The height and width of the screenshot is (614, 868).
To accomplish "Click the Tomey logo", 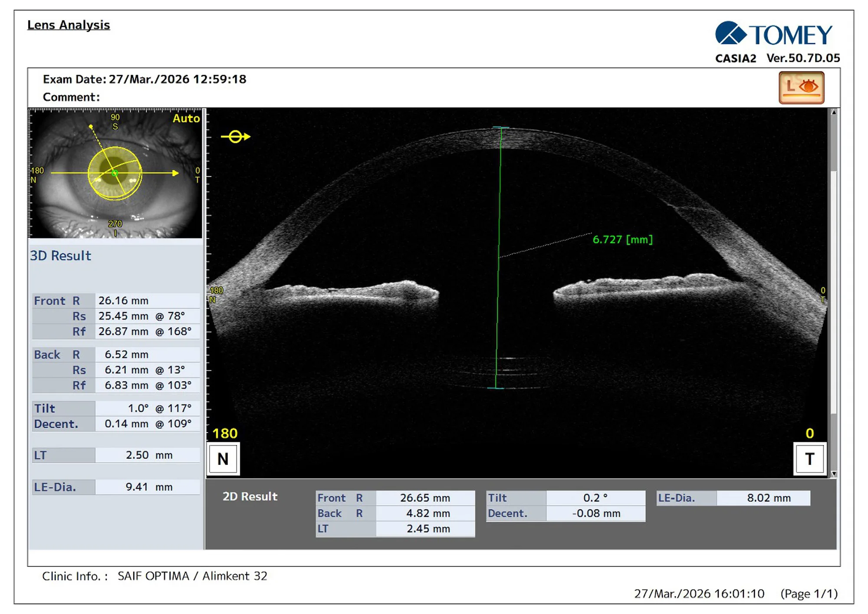I will click(774, 33).
